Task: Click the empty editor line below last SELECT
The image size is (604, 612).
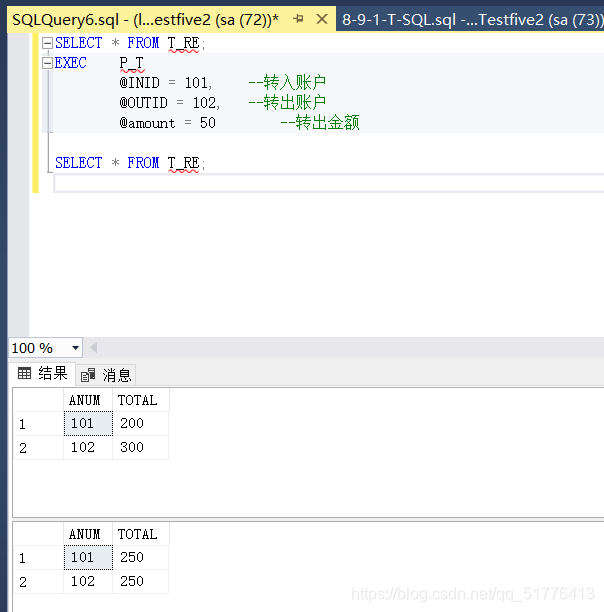Action: coord(329,183)
